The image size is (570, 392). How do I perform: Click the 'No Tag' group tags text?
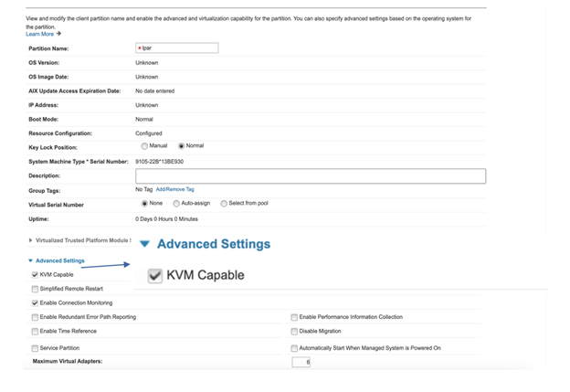pyautogui.click(x=144, y=189)
